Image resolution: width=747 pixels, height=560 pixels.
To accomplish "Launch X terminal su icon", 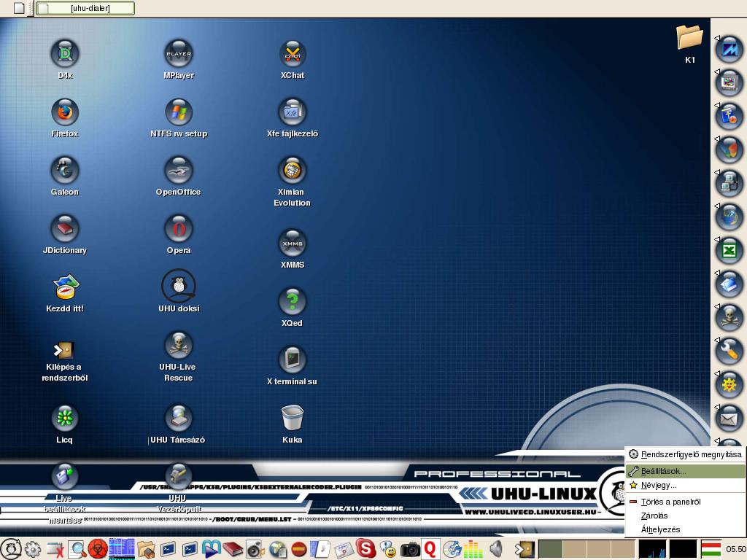I will tap(293, 360).
